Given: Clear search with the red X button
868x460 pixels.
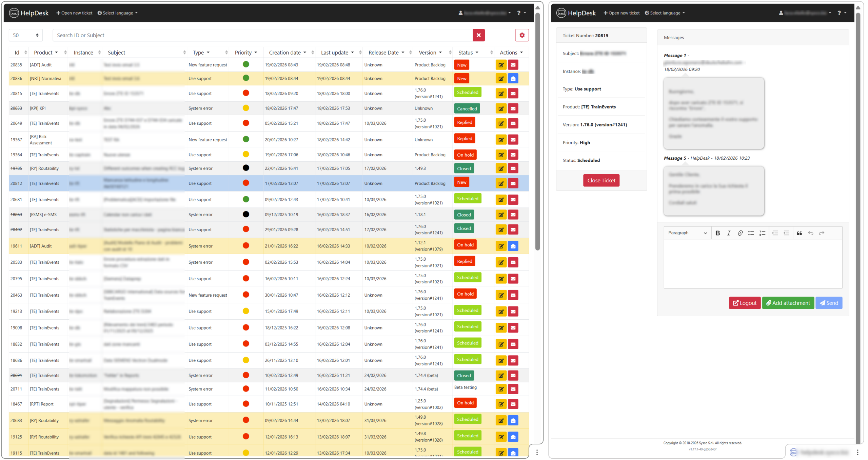Looking at the screenshot, I should pyautogui.click(x=478, y=35).
